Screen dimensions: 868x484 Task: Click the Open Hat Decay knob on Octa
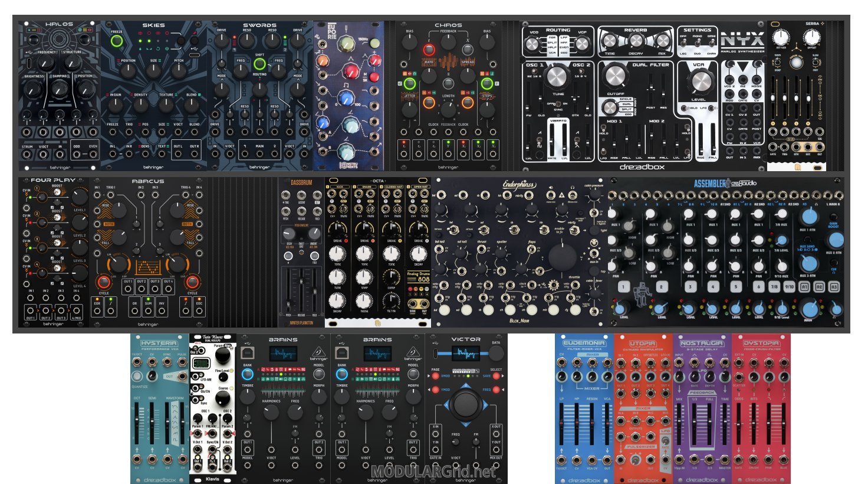pos(419,254)
